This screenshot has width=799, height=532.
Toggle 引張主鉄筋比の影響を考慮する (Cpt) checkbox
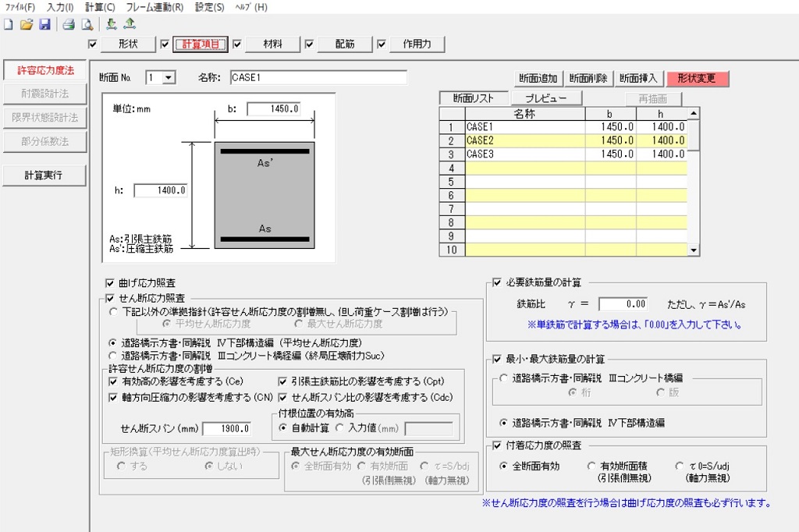pyautogui.click(x=282, y=381)
